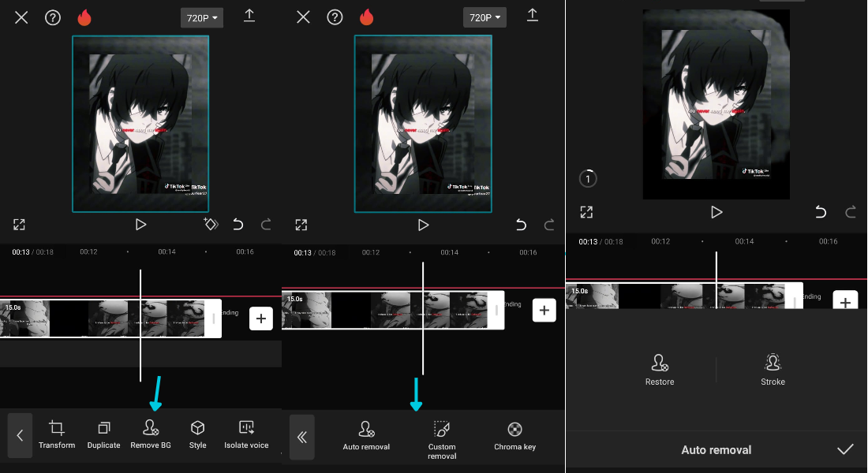Play the video in the right panel
This screenshot has width=868, height=473.
716,212
